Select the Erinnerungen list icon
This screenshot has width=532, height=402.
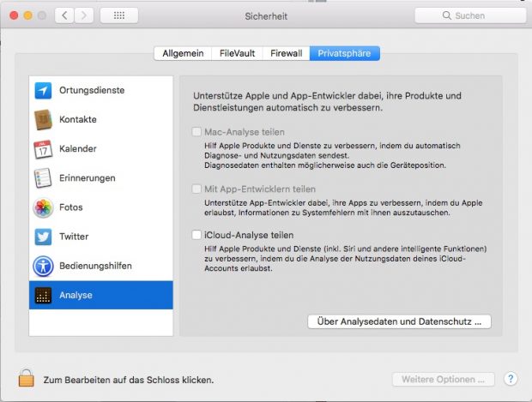[43, 178]
